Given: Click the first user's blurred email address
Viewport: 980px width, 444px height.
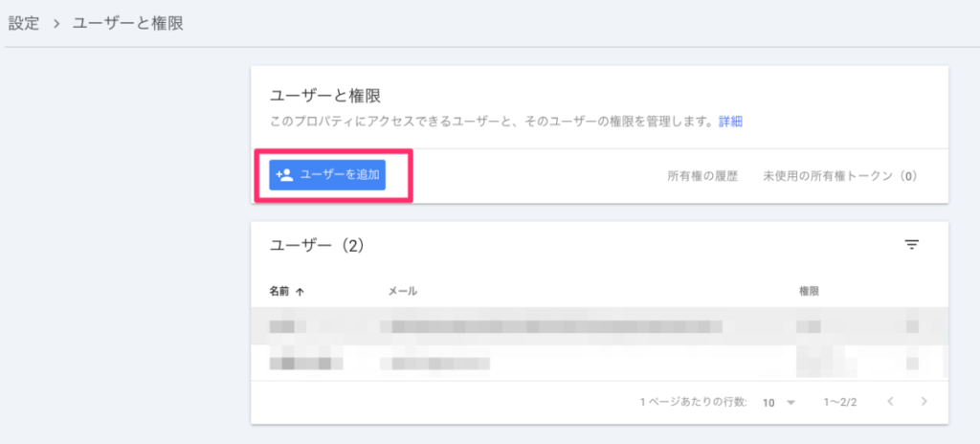Looking at the screenshot, I should pyautogui.click(x=550, y=326).
